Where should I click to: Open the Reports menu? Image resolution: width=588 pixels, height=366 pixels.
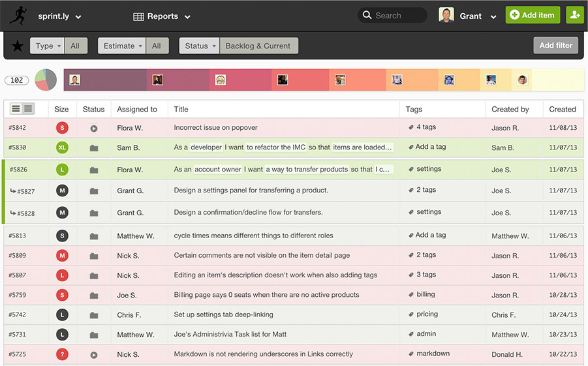(x=162, y=16)
